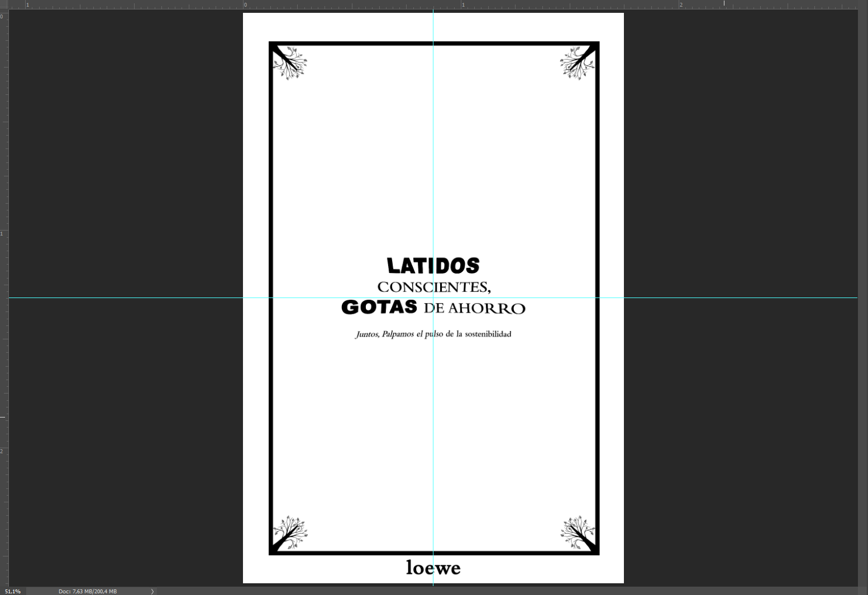
Task: Select the top-left tree branch ornament
Action: point(290,63)
